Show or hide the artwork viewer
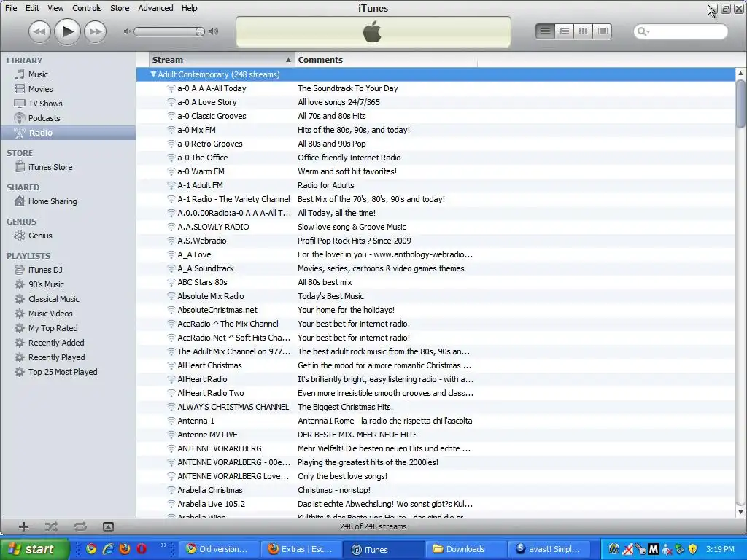 (108, 526)
